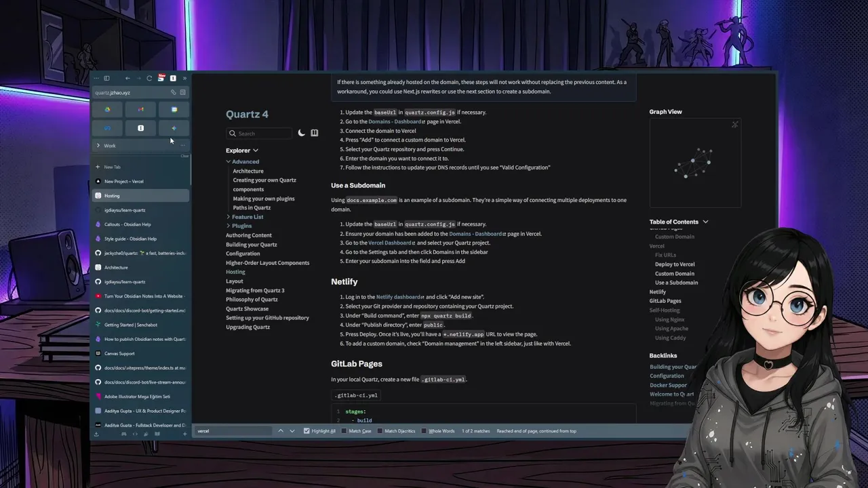868x488 pixels.
Task: Go forward with the right arrow
Action: [x=138, y=78]
